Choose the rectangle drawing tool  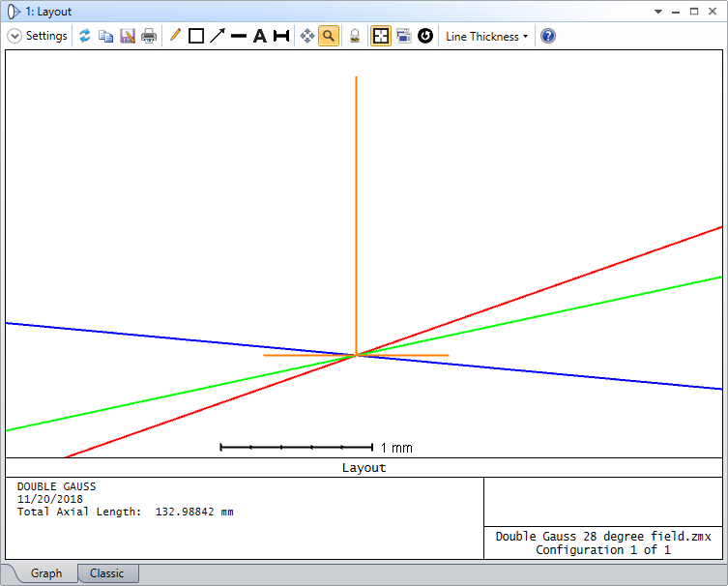(196, 36)
